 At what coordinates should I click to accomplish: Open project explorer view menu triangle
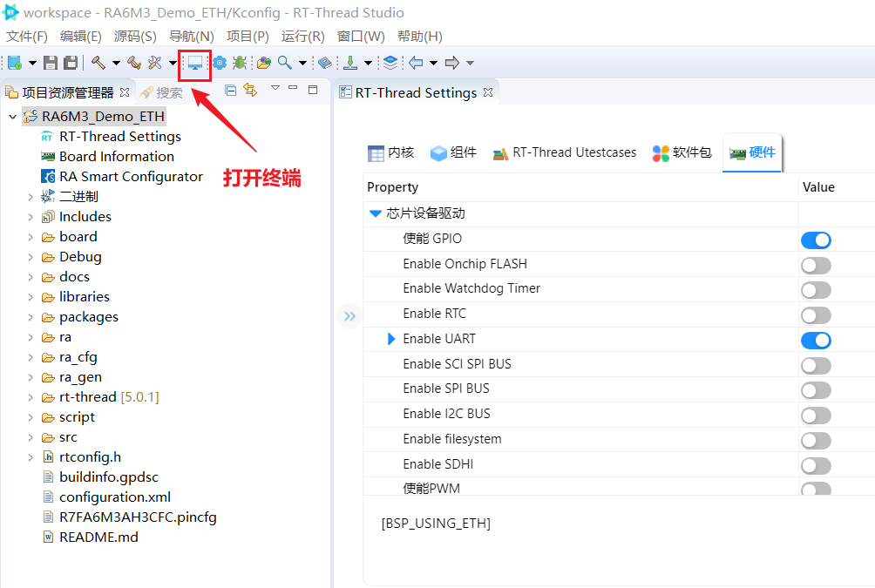tap(275, 88)
